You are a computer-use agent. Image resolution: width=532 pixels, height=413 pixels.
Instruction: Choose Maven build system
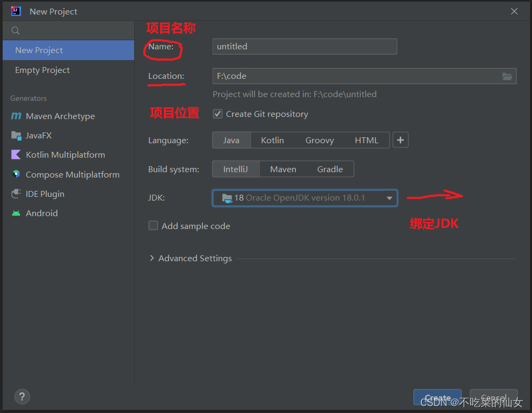point(283,169)
